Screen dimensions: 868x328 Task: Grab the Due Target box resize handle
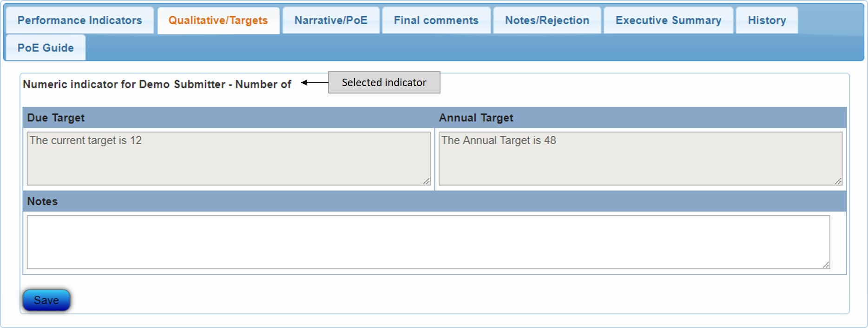pos(427,181)
